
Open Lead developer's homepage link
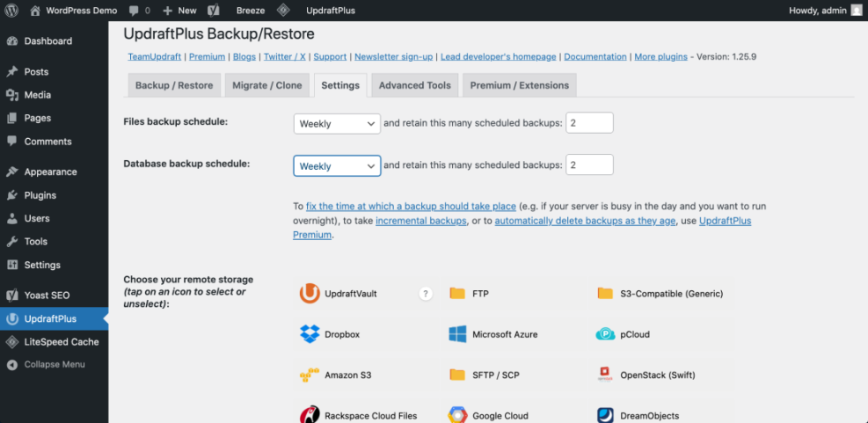[499, 56]
